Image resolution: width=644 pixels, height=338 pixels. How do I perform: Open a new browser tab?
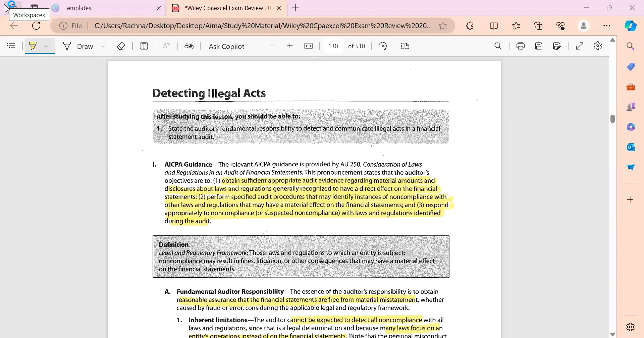pos(296,8)
